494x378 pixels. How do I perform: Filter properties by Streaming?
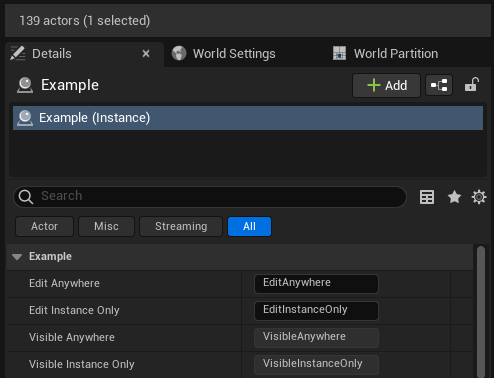[x=181, y=227]
